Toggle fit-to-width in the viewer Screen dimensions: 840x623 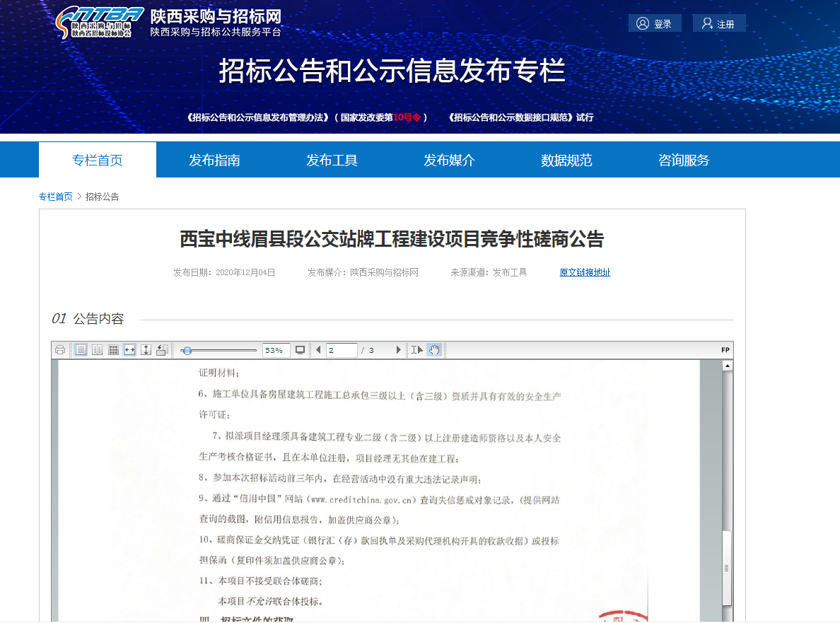129,350
